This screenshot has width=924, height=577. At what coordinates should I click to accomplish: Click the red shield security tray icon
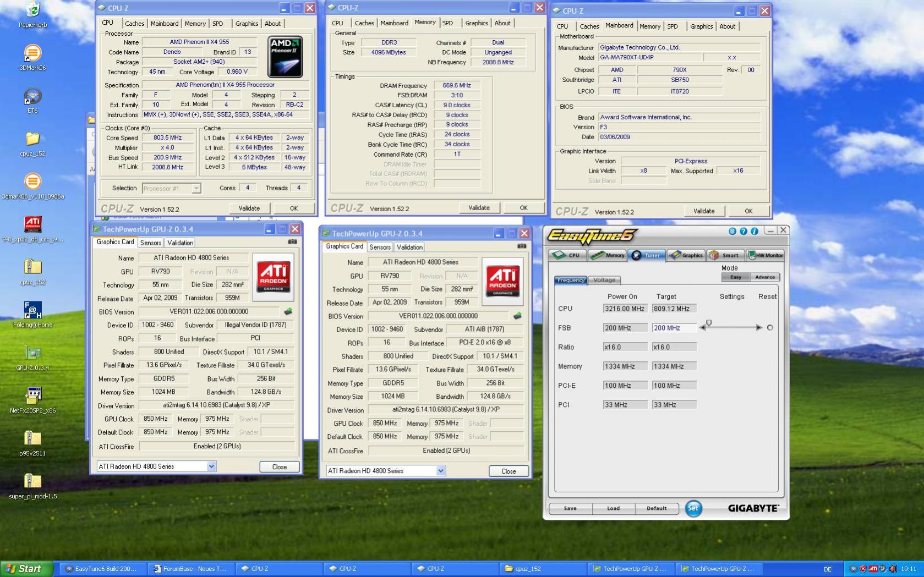[863, 569]
